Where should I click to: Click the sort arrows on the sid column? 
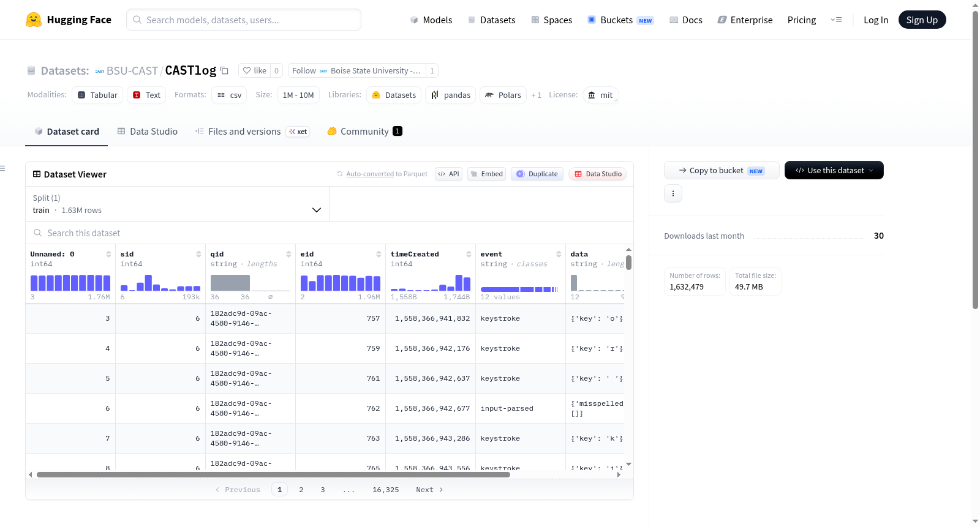[x=198, y=254]
